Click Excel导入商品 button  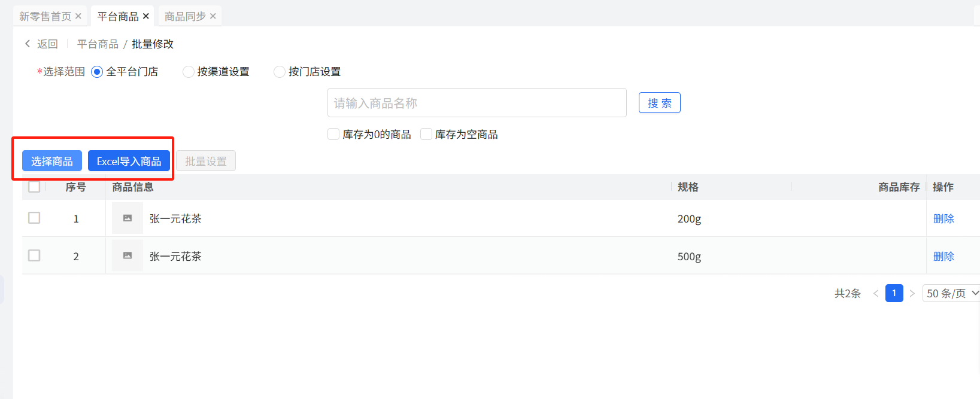[x=129, y=161]
